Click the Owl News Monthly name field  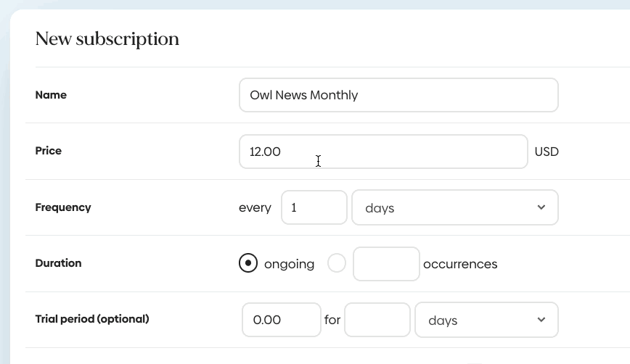point(398,95)
